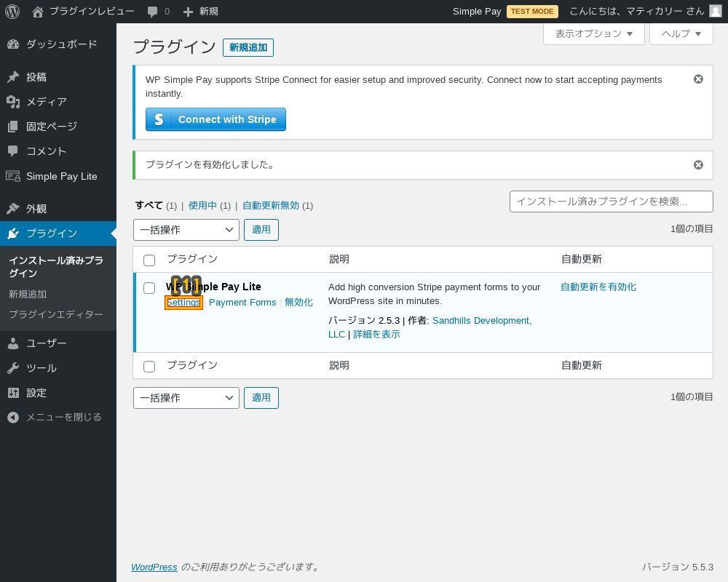Screen dimensions: 728x582
Task: Open Payment Forms link
Action: (242, 303)
